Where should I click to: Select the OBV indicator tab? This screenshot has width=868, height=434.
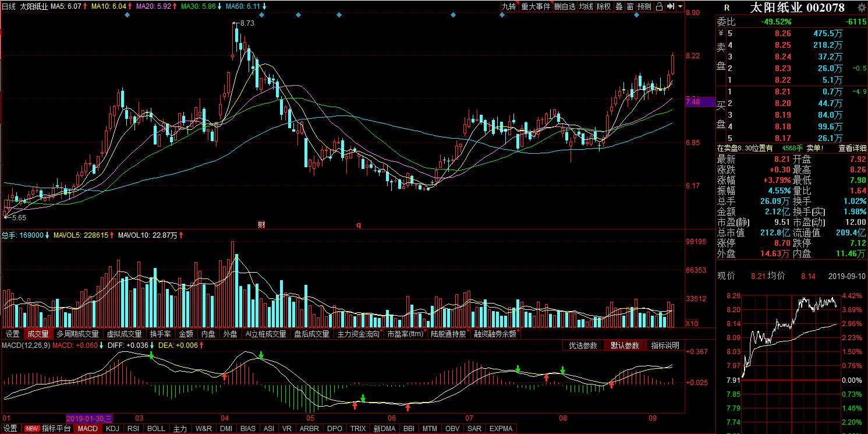[452, 429]
